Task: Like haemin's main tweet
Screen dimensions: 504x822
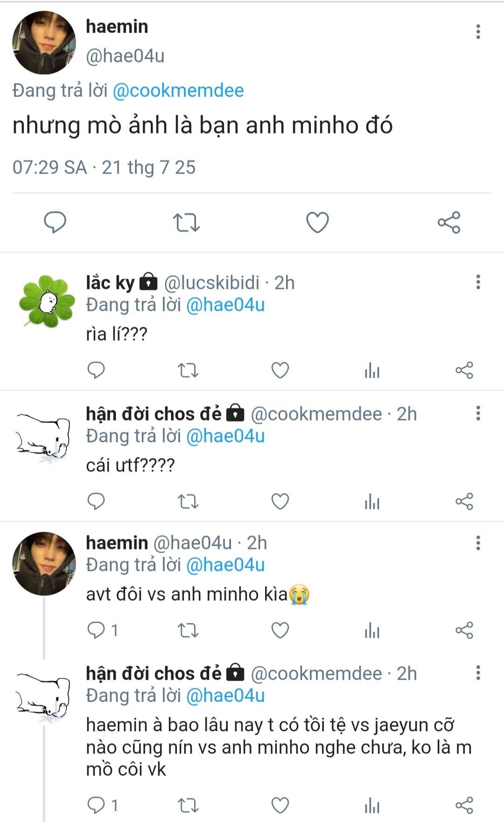Action: [x=317, y=222]
